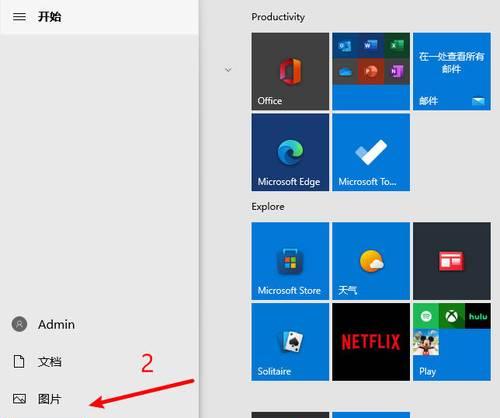The height and width of the screenshot is (418, 500).
Task: Open the Solitaire tile
Action: click(290, 342)
